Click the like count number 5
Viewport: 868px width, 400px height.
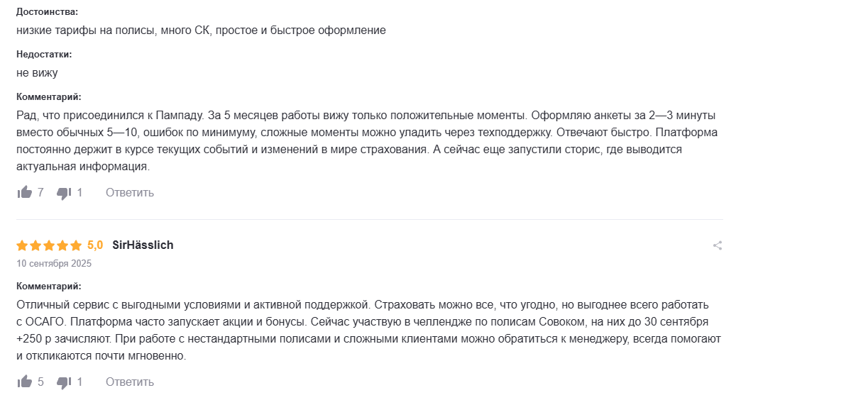tap(40, 382)
